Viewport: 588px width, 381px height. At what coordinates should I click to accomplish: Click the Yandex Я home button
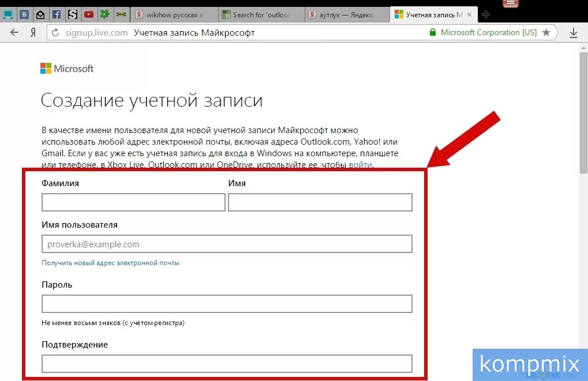tap(33, 33)
